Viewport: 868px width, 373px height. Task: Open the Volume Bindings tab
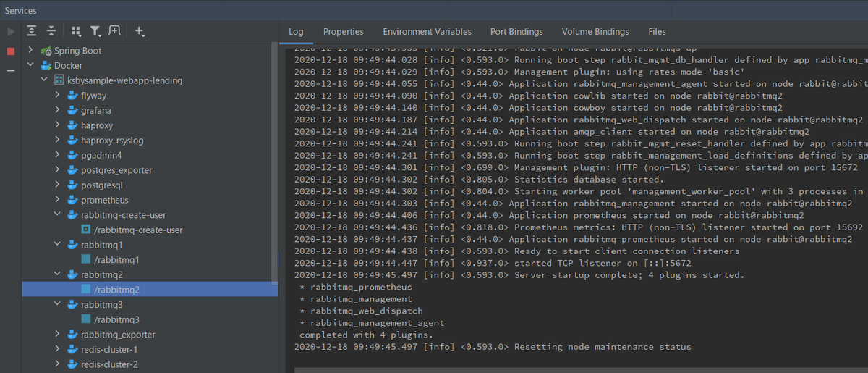point(595,31)
